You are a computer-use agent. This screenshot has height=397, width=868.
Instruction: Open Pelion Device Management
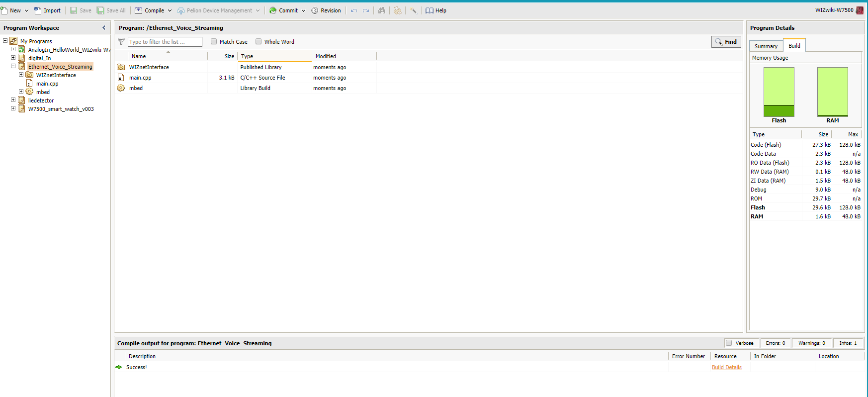point(215,10)
